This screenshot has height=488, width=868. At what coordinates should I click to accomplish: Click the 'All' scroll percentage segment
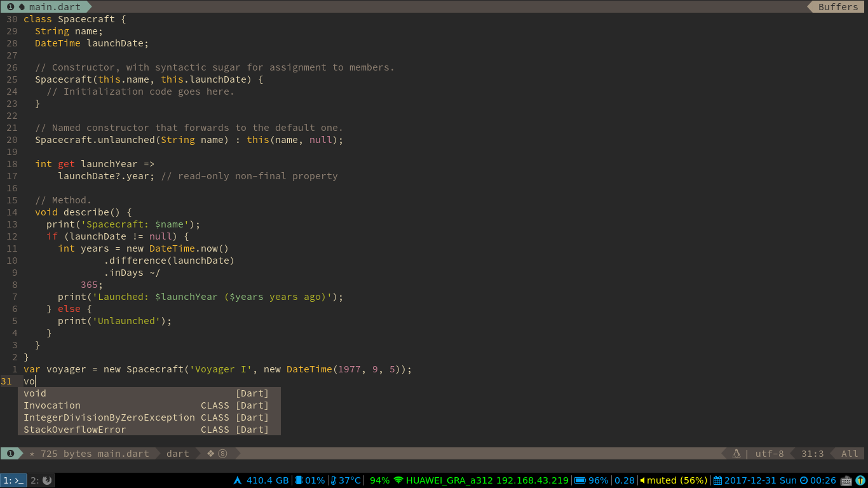tap(850, 454)
